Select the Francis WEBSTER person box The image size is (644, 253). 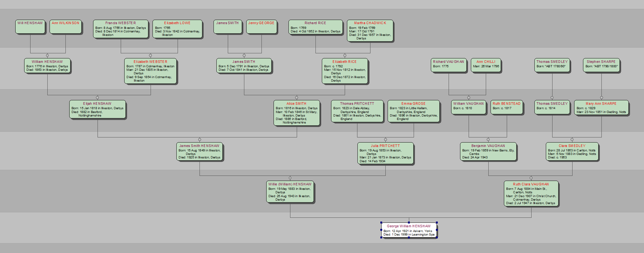pyautogui.click(x=121, y=29)
